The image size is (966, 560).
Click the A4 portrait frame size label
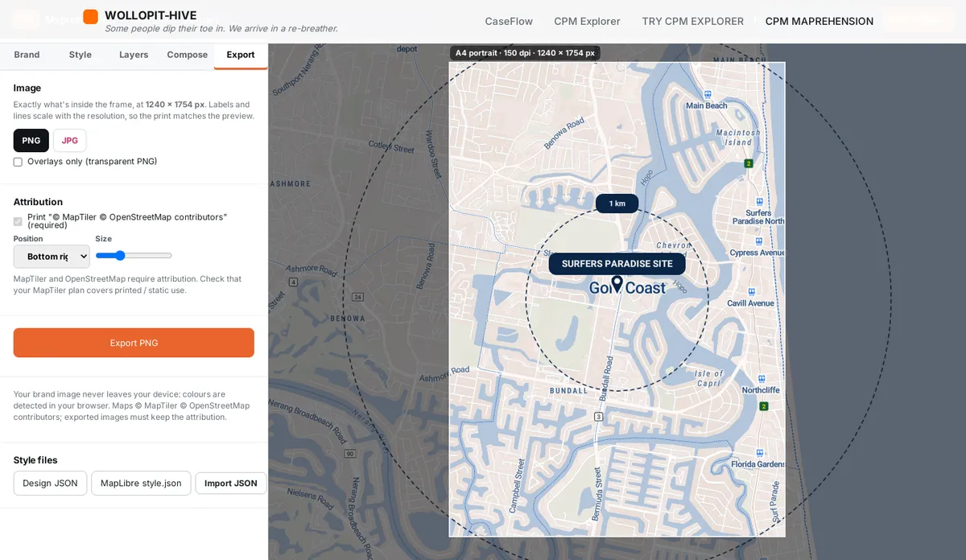[525, 53]
